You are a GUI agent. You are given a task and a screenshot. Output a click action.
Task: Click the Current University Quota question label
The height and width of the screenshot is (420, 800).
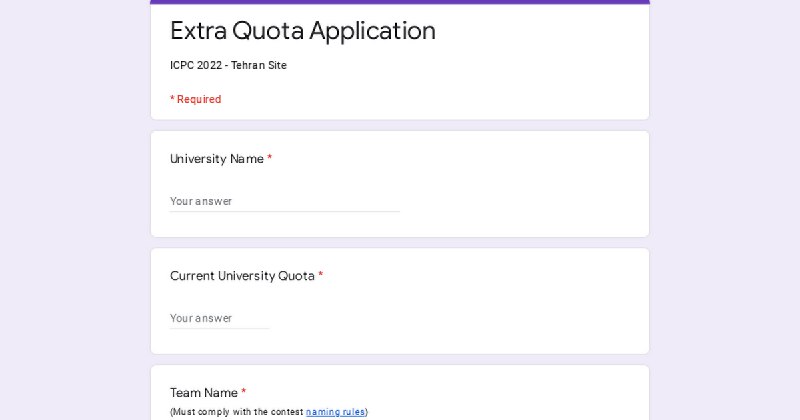[242, 276]
